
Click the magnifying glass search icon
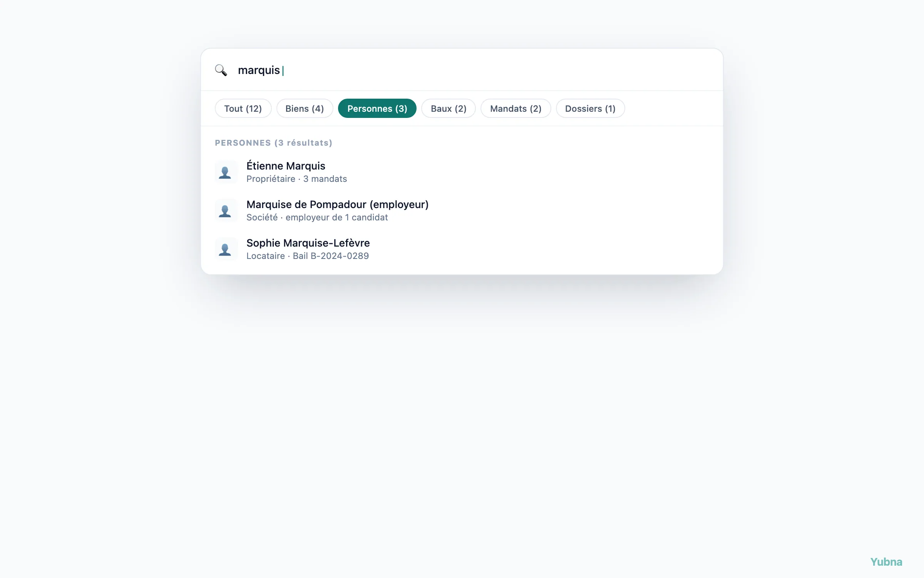221,70
